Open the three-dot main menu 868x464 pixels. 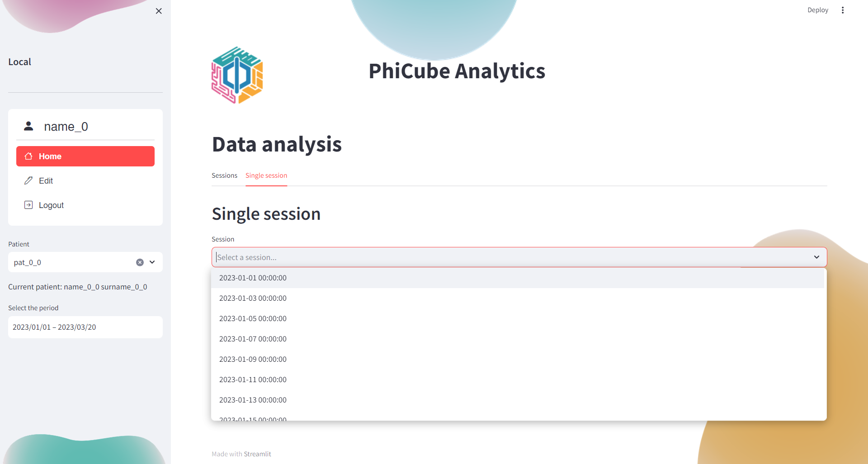tap(843, 10)
